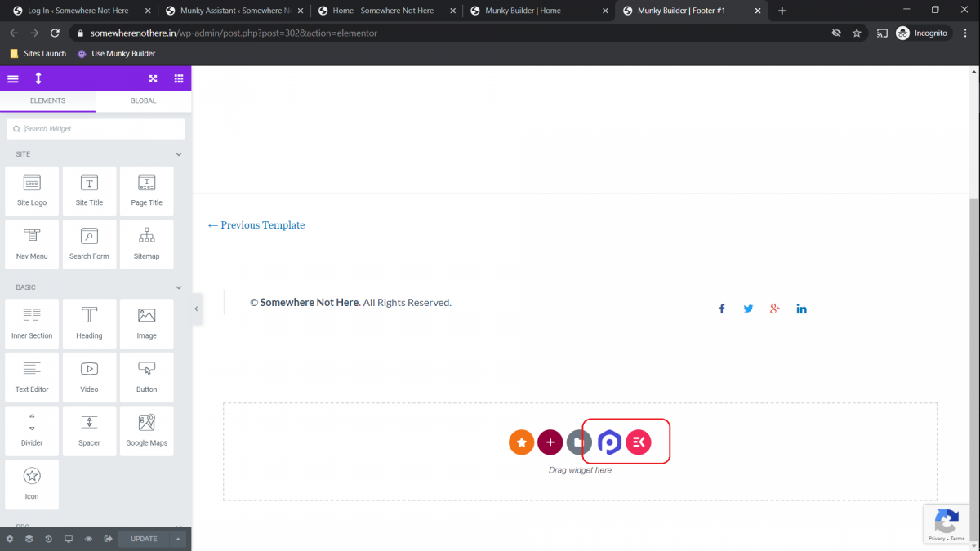Select the Nav Menu widget
980x551 pixels.
(32, 245)
